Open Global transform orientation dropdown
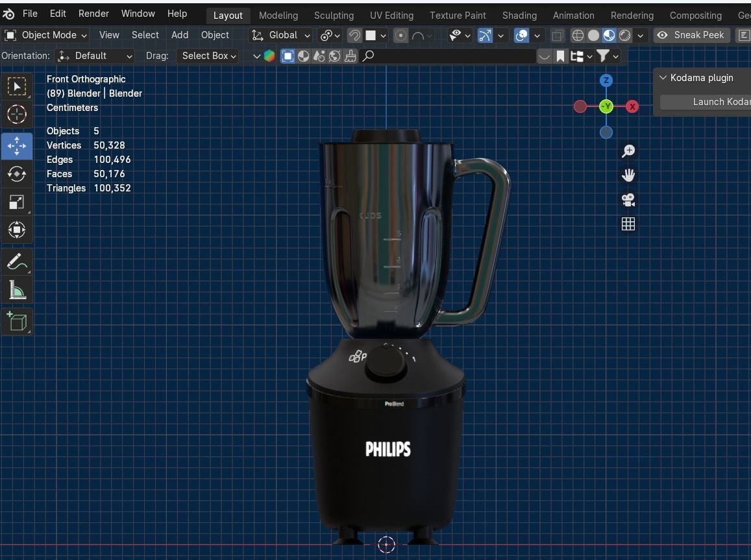The image size is (751, 560). click(281, 36)
